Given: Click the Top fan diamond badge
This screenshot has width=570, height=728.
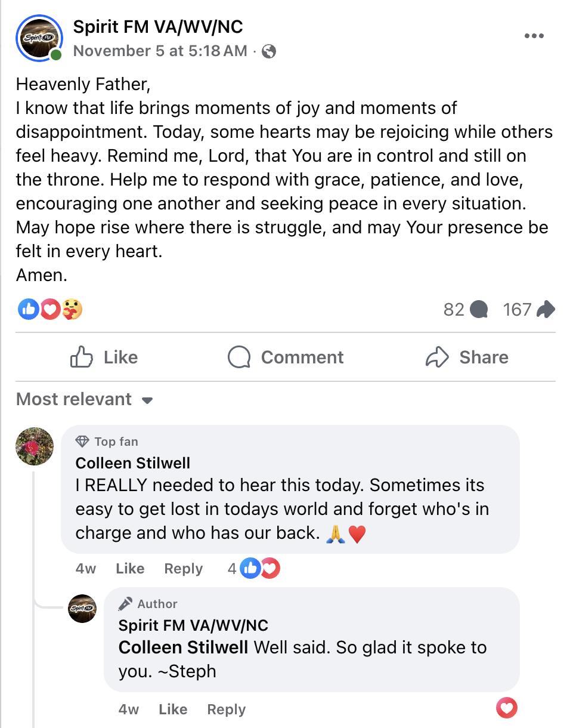Looking at the screenshot, I should pyautogui.click(x=82, y=442).
